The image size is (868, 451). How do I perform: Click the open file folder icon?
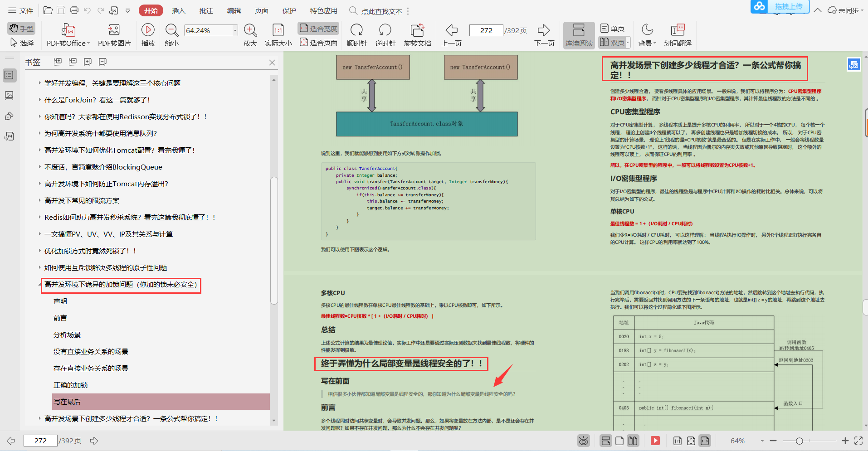click(x=48, y=10)
